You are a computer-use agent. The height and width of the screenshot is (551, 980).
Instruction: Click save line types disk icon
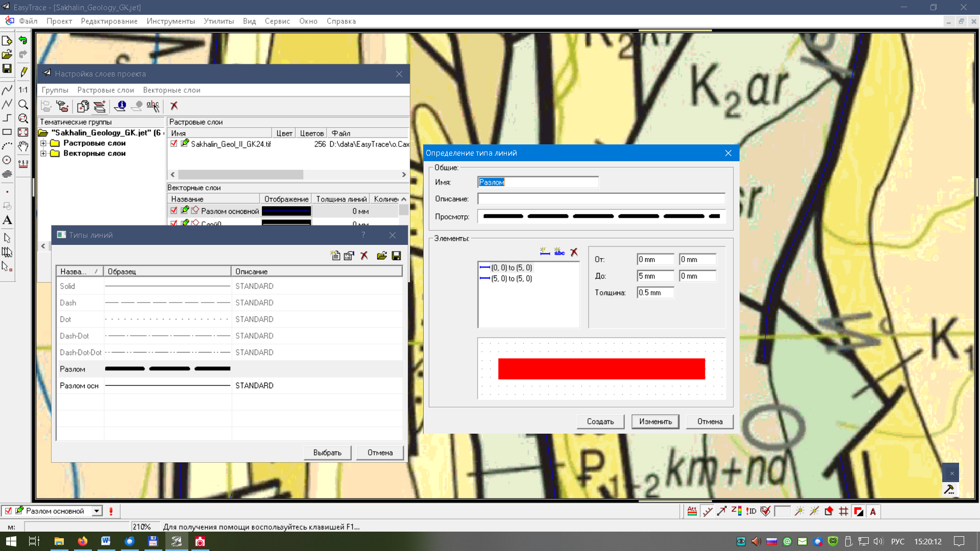tap(396, 256)
